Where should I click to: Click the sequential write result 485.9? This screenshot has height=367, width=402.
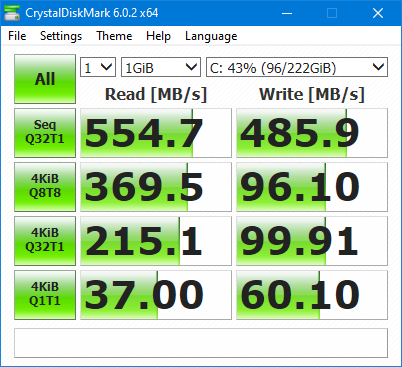312,133
